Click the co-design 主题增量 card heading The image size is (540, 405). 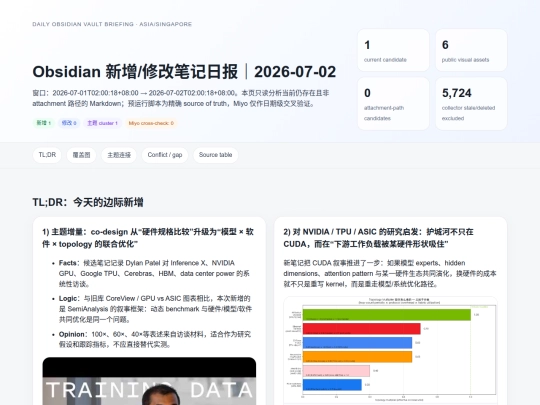pyautogui.click(x=148, y=238)
